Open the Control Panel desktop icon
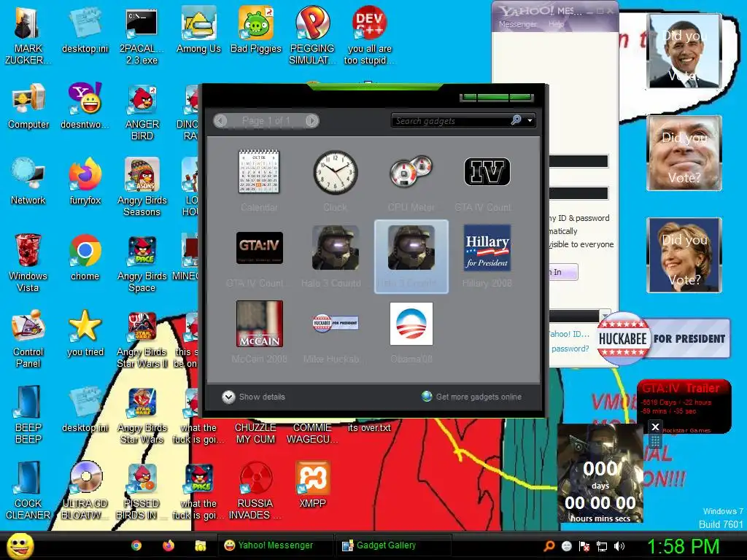Viewport: 747px width, 560px height. point(28,339)
